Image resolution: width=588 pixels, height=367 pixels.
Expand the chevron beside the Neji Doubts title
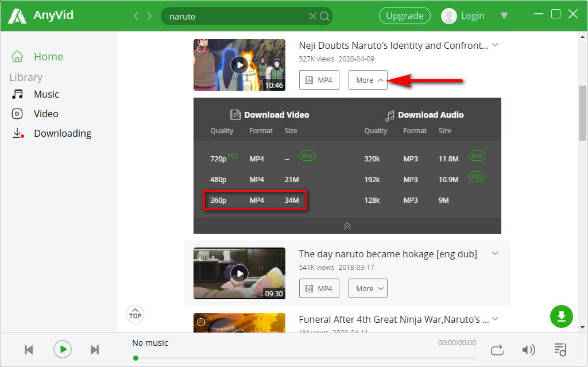pyautogui.click(x=496, y=45)
